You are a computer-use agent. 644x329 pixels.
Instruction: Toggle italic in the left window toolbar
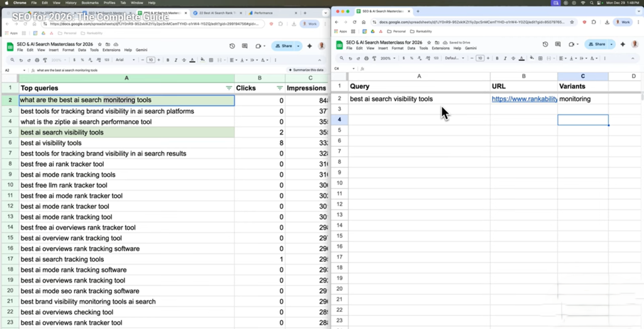[x=176, y=60]
